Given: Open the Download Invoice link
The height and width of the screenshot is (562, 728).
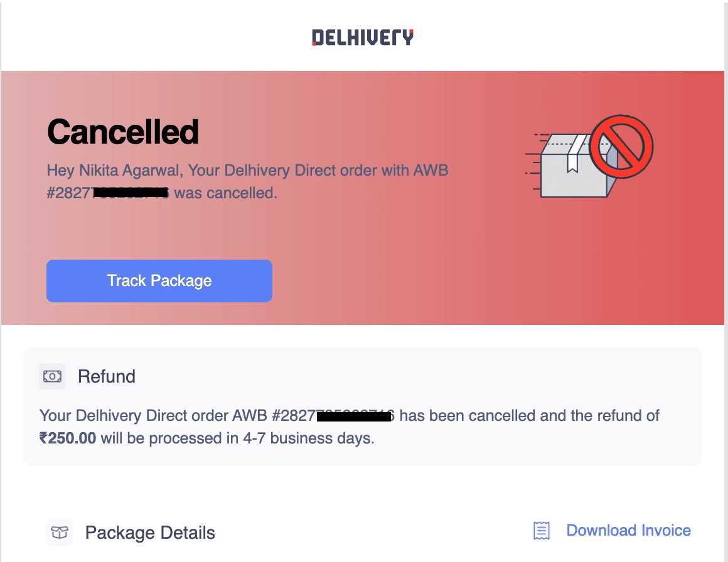Looking at the screenshot, I should [x=629, y=530].
